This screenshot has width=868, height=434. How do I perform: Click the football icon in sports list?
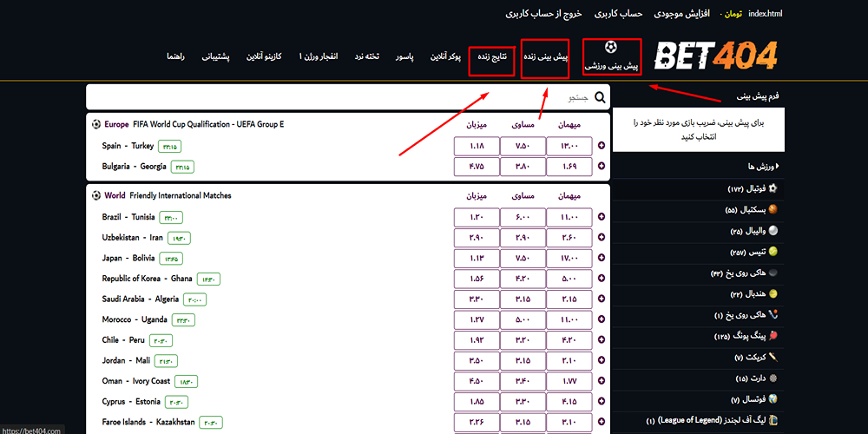pos(773,187)
